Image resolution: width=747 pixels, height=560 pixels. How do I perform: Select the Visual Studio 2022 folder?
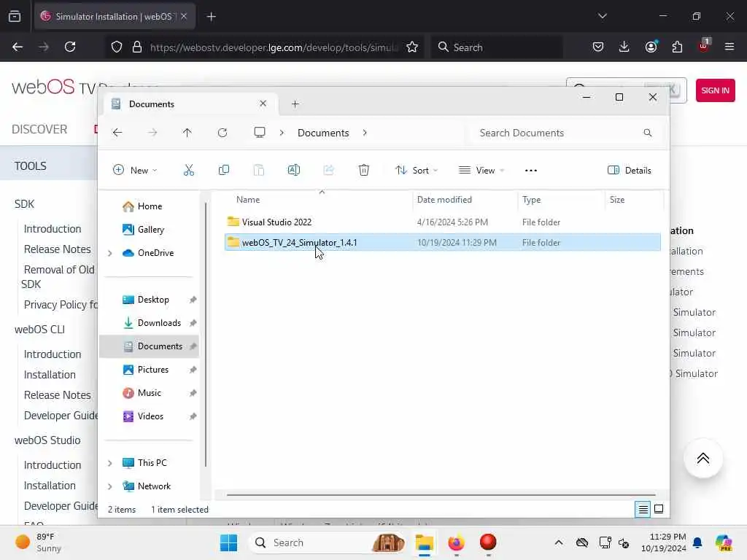coord(443,222)
